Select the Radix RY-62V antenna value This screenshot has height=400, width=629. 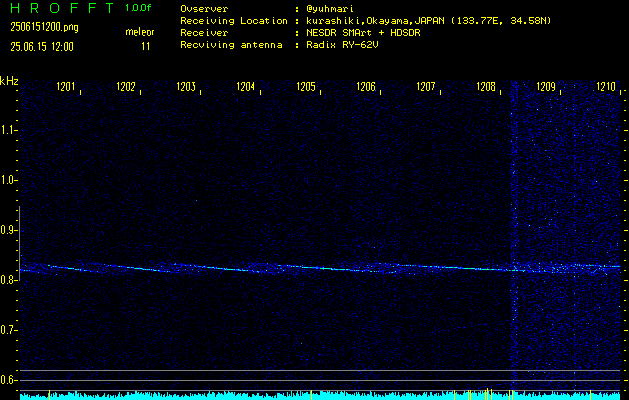coord(342,45)
